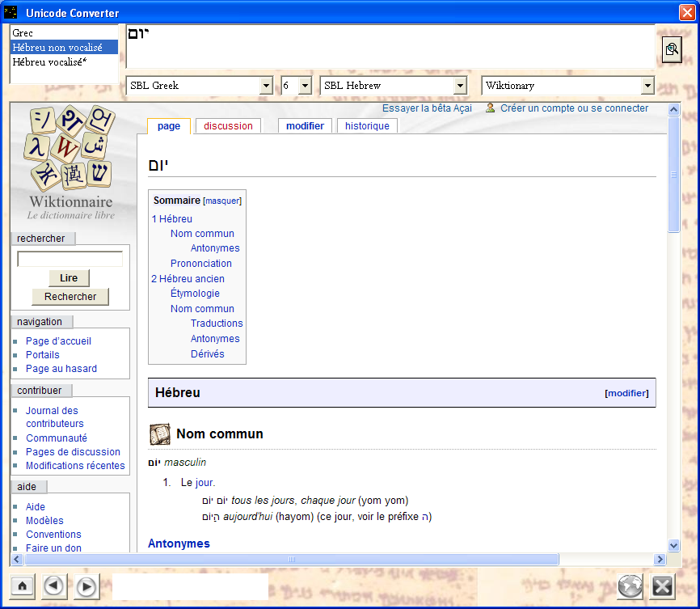The image size is (700, 609).
Task: Select Hébreu non vocalisé in the list
Action: 65,48
